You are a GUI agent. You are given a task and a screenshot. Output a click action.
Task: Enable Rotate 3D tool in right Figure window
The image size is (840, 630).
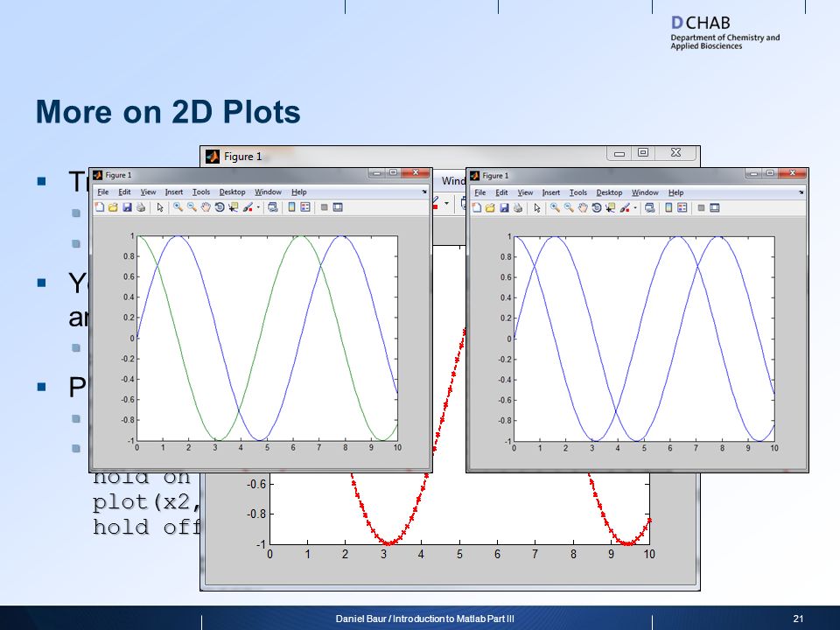coord(597,208)
